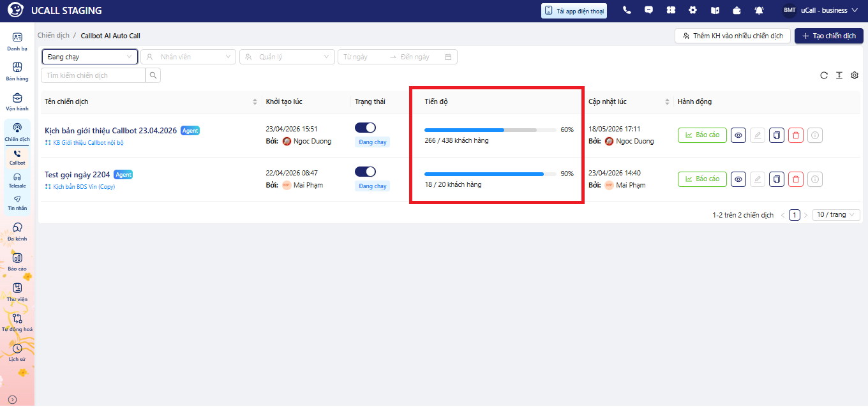868x407 pixels.
Task: Click the Từ ngày start date field
Action: point(363,57)
